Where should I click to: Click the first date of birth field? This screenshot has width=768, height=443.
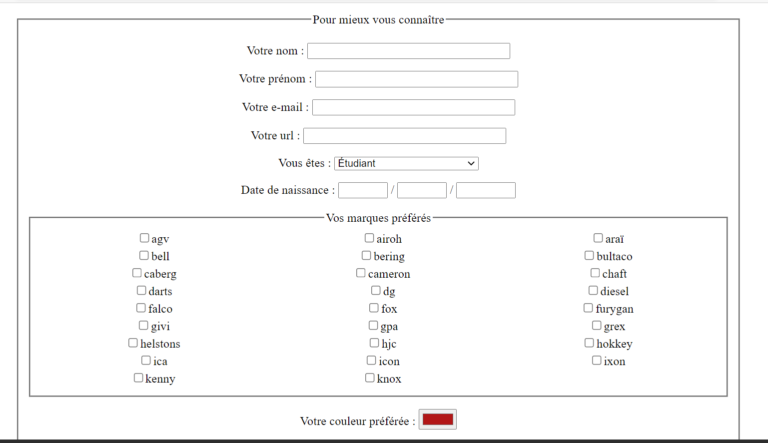[363, 190]
